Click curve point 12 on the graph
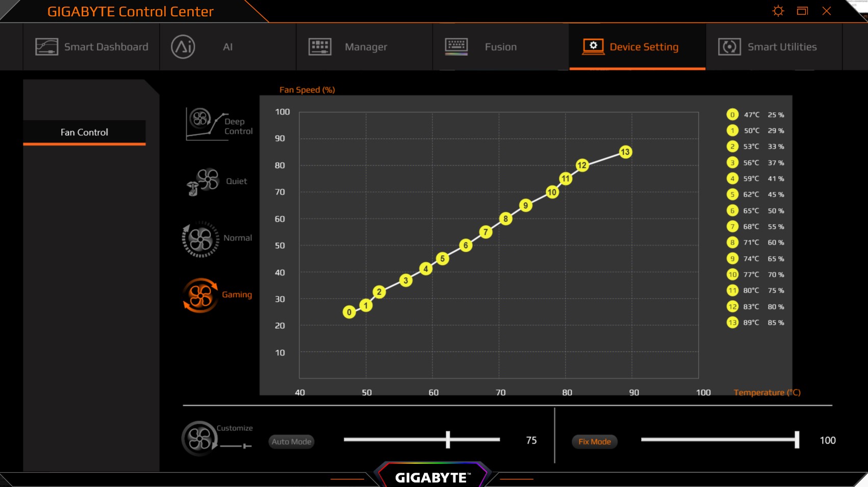 [582, 165]
